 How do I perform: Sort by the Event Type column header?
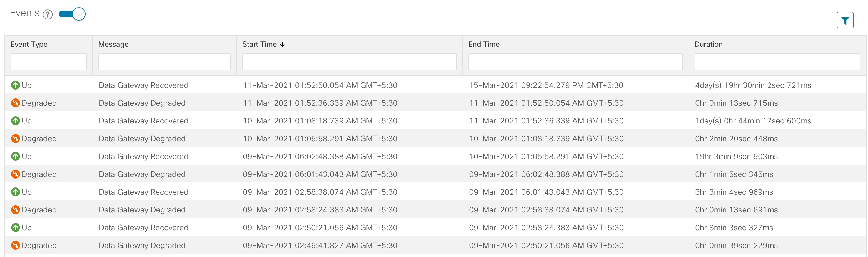(x=29, y=45)
